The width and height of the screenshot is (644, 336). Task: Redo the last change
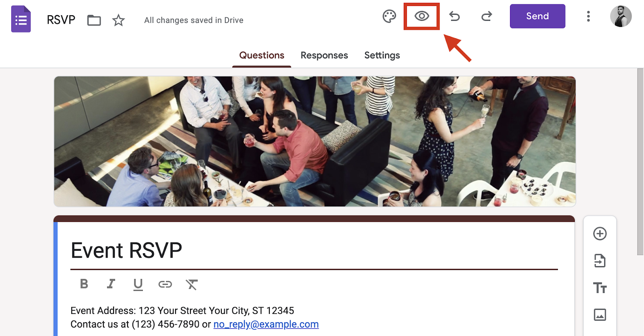(x=487, y=16)
